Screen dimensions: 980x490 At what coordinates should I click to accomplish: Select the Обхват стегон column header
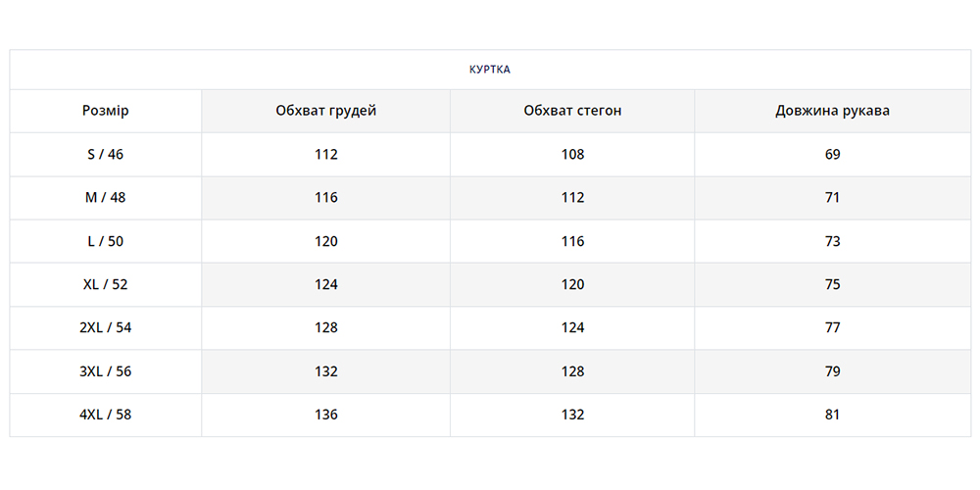[573, 111]
